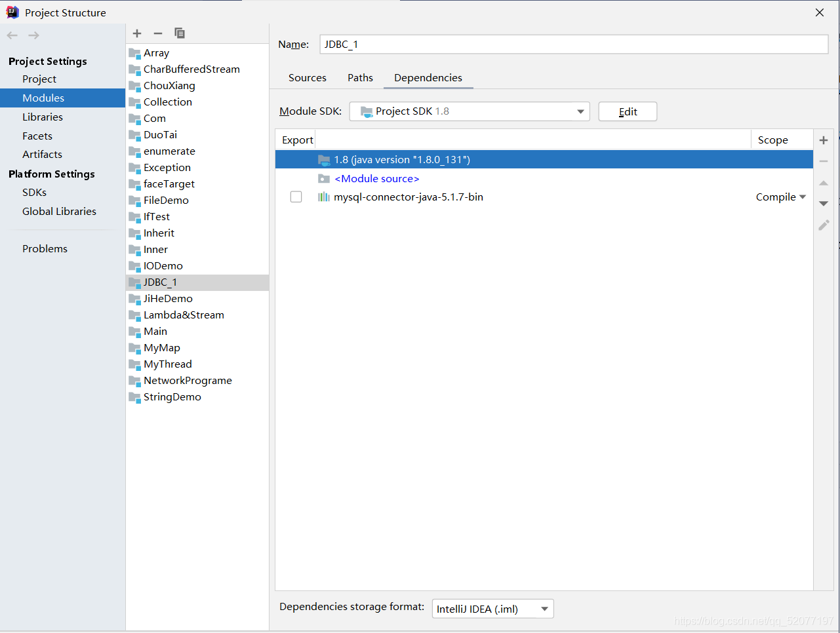Select the NetworkPrograme module
The width and height of the screenshot is (840, 633).
(188, 381)
